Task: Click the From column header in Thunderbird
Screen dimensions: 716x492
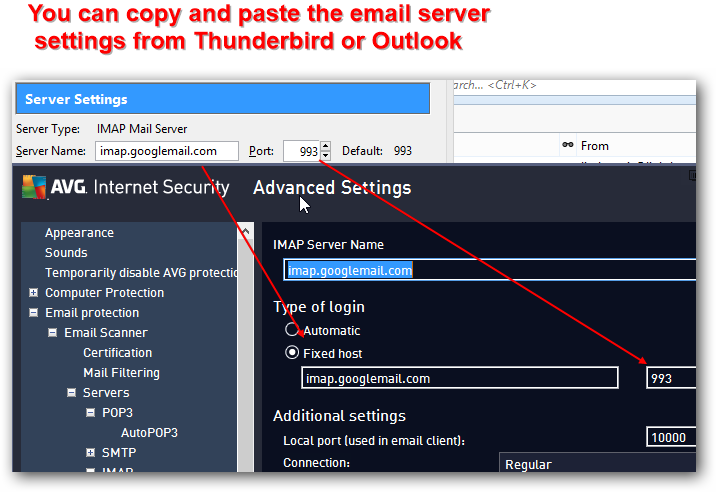Action: 595,146
